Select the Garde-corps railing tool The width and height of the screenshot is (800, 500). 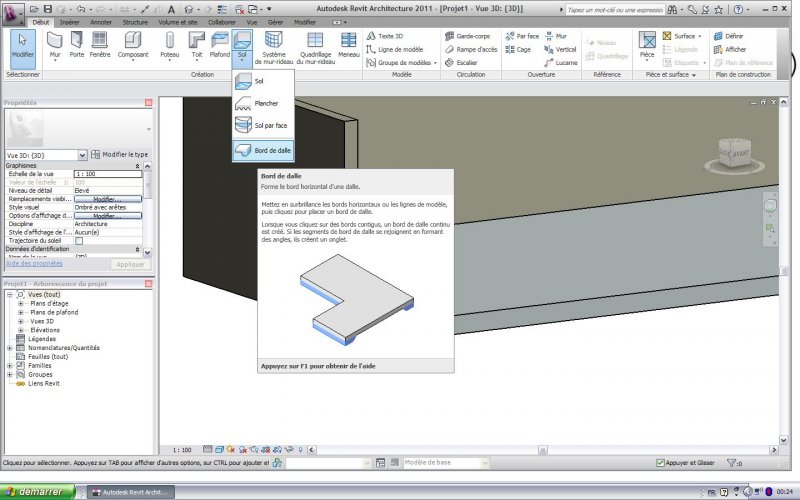(x=467, y=36)
